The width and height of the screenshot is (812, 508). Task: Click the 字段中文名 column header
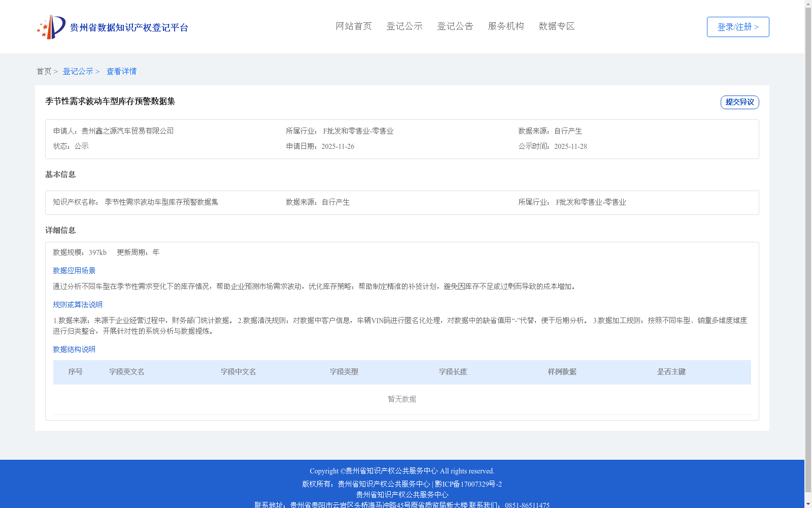(238, 372)
